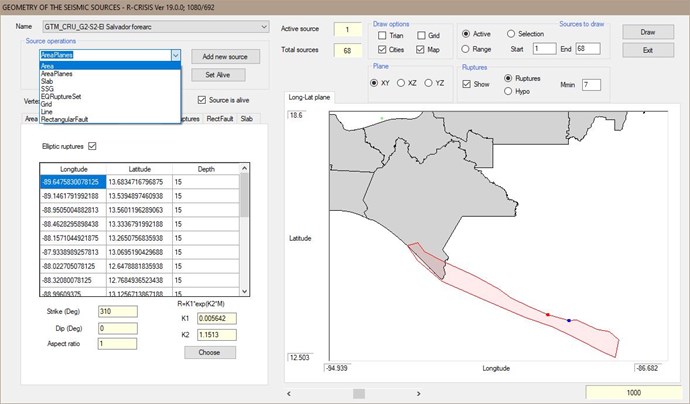Select the YZ plane radio button
Viewport: 690px width, 404px height.
coord(428,83)
